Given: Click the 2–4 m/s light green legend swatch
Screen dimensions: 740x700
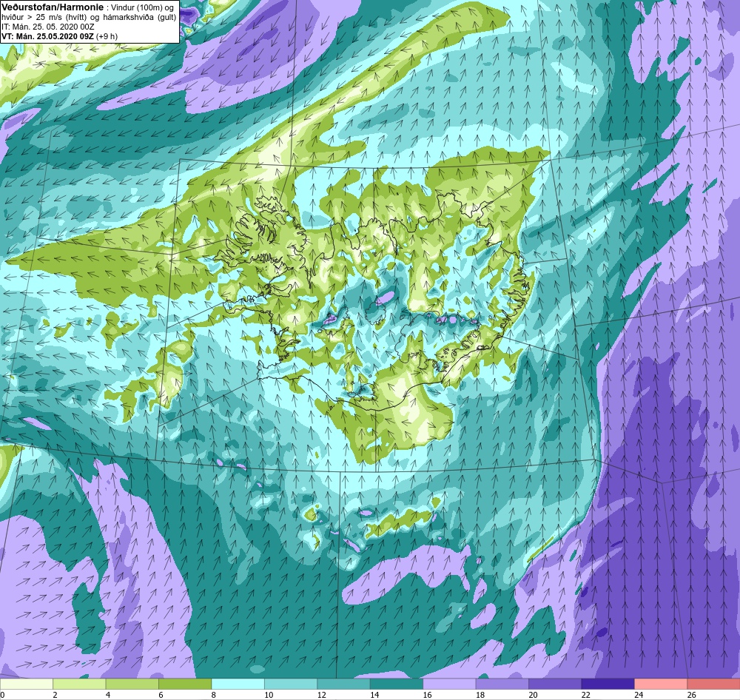Looking at the screenshot, I should pyautogui.click(x=79, y=684).
